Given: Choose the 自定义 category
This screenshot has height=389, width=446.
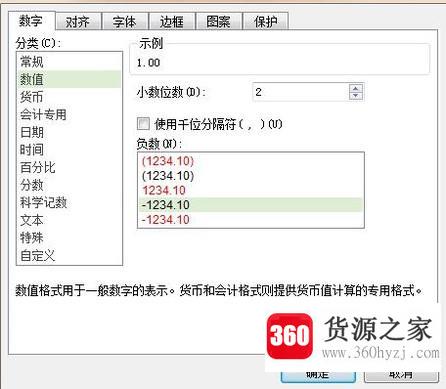Looking at the screenshot, I should coord(69,256).
